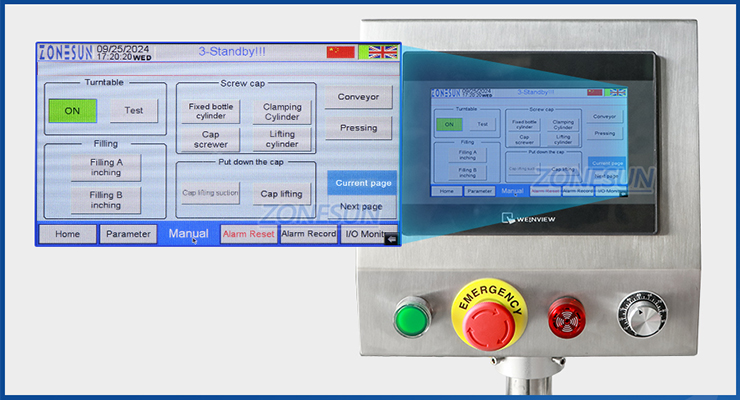
Task: Toggle the Conveyor button in enlarged view
Action: pyautogui.click(x=358, y=97)
